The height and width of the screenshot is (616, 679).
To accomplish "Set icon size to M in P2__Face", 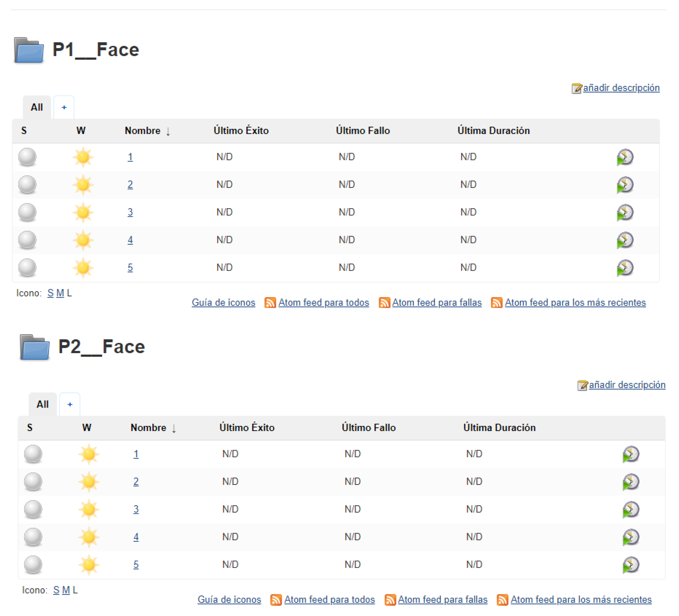I will pyautogui.click(x=66, y=590).
